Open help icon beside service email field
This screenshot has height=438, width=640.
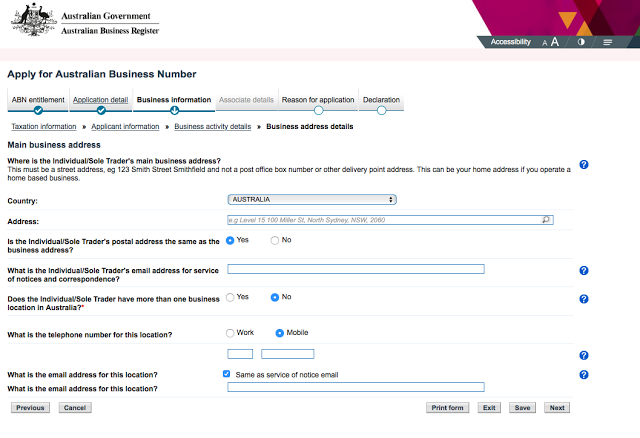point(584,271)
